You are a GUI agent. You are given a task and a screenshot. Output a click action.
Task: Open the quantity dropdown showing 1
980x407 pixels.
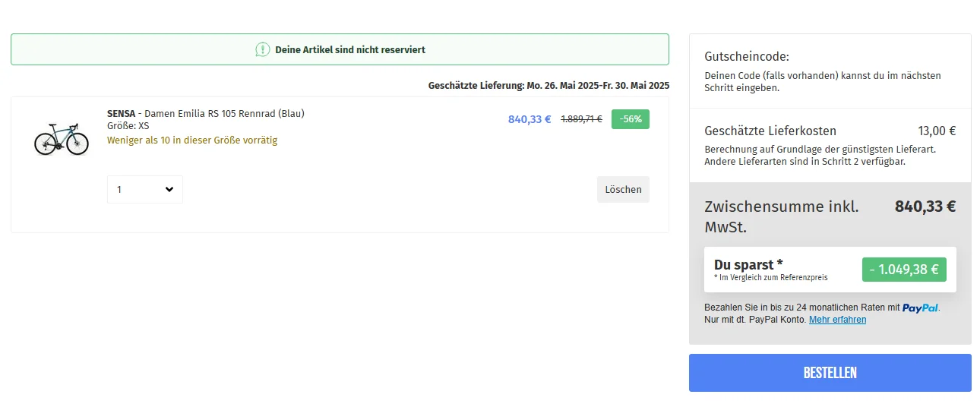[145, 190]
